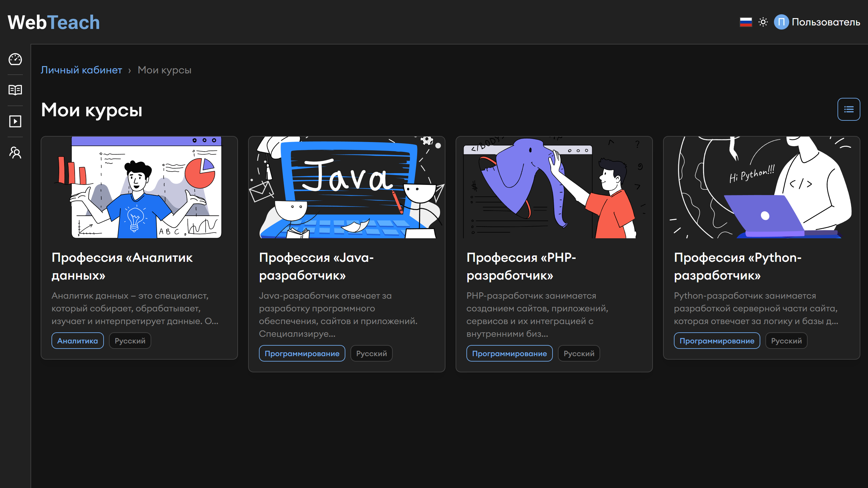The width and height of the screenshot is (868, 488).
Task: Open the open-book courses sidebar icon
Action: (x=15, y=90)
